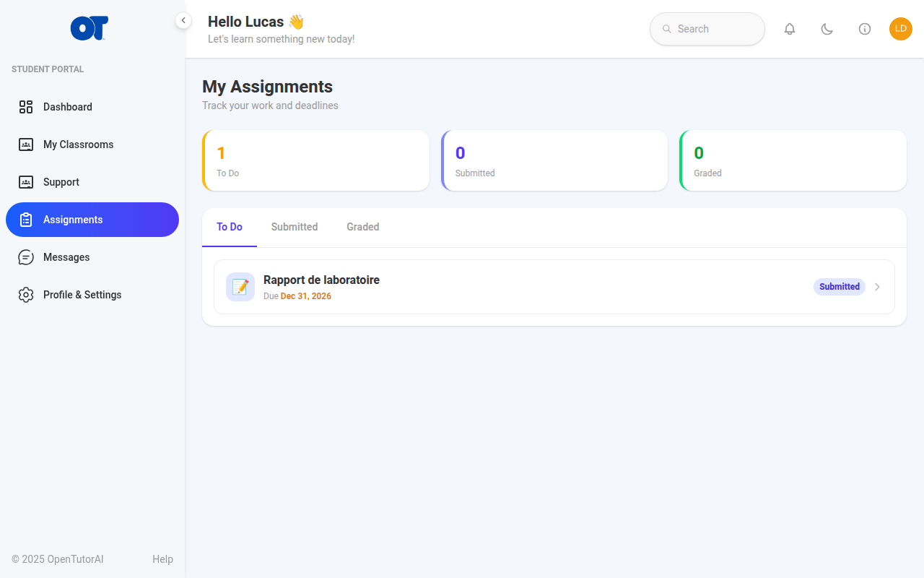Switch to the Graded tab
Viewport: 924px width, 578px height.
coord(363,227)
